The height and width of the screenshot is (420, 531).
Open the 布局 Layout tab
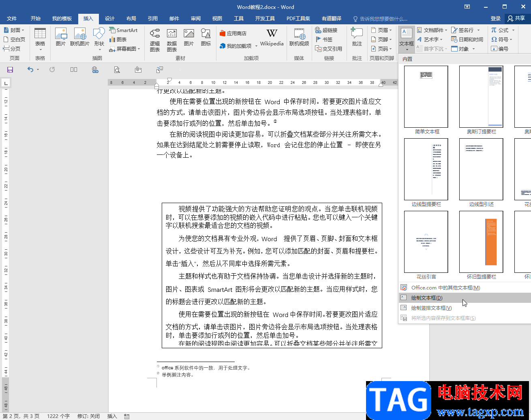(131, 19)
